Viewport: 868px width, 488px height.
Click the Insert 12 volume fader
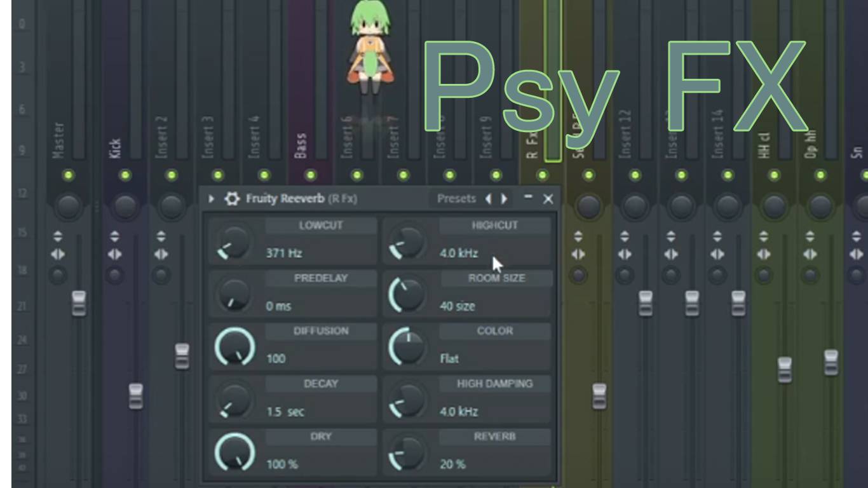tap(646, 303)
